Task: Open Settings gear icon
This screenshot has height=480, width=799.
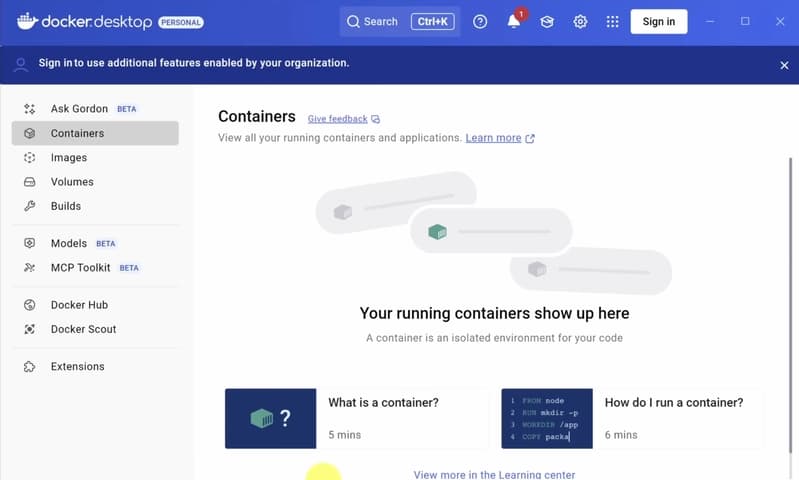Action: point(580,21)
